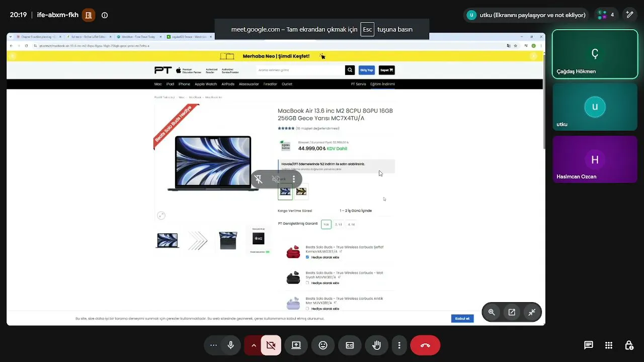This screenshot has height=362, width=644.
Task: Open more options in Meet's bottom bar
Action: 399,345
